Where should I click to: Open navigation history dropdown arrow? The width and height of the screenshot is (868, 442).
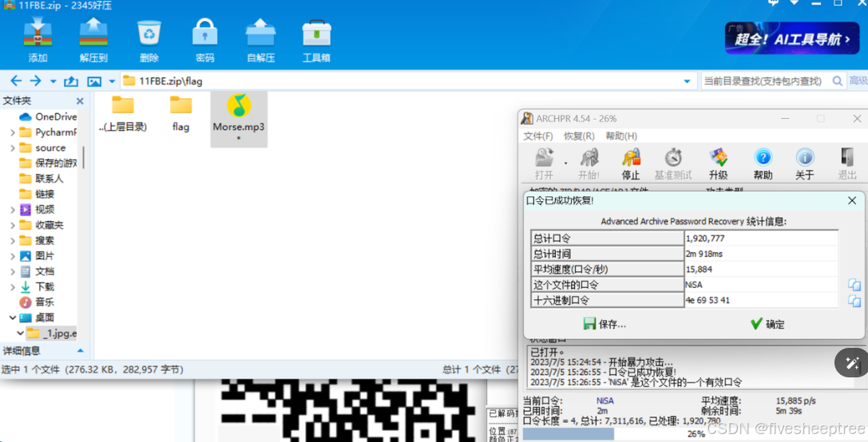(x=54, y=82)
